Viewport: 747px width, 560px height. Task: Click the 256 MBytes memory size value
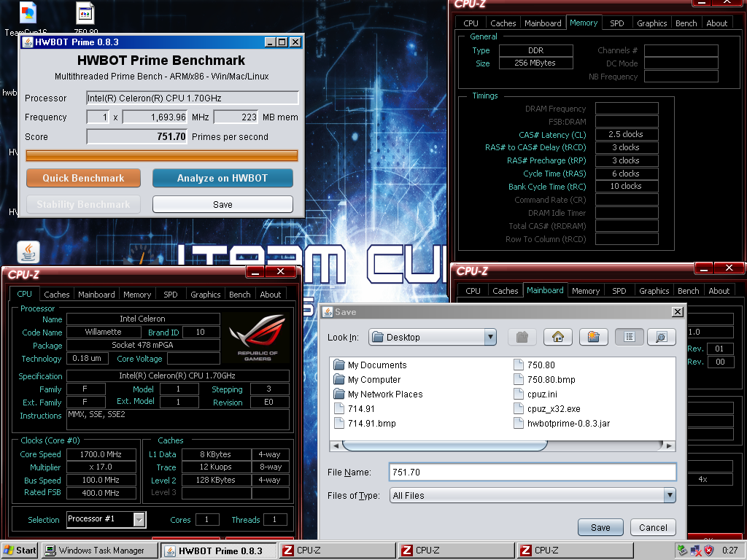coord(535,63)
